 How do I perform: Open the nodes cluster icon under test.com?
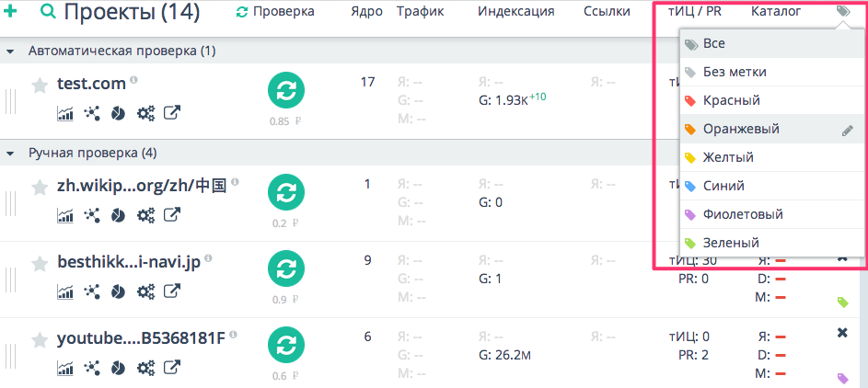coord(91,113)
